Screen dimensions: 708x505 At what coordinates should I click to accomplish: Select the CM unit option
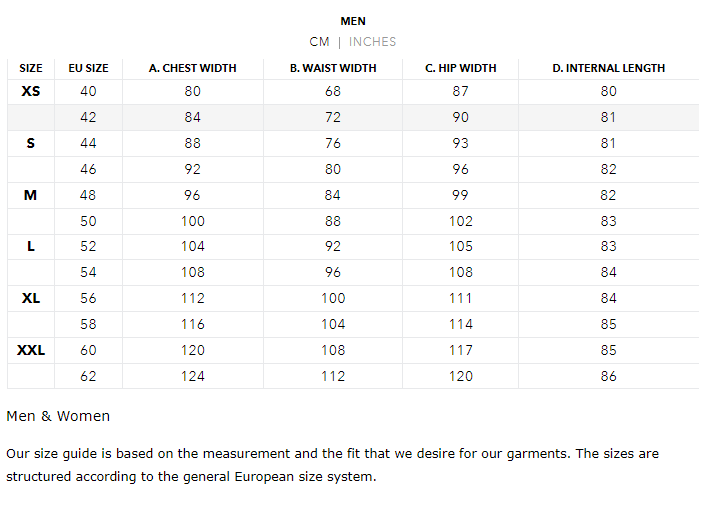pos(319,42)
